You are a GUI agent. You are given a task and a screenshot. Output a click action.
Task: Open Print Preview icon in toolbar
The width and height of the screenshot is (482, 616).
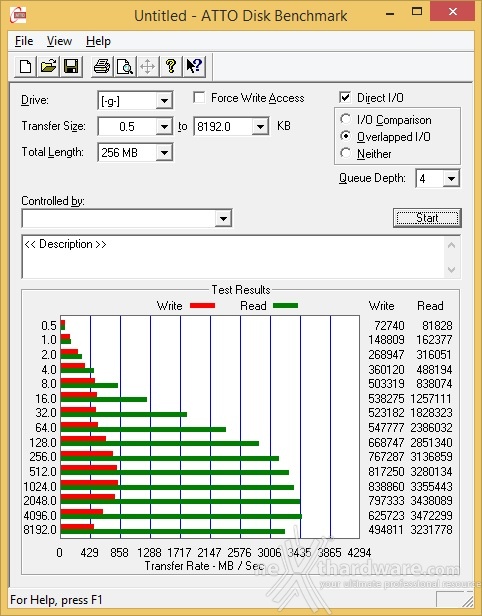point(125,66)
